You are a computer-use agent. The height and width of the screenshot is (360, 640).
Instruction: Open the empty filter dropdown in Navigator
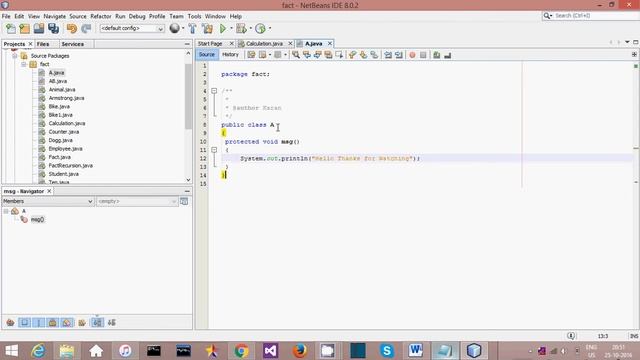pyautogui.click(x=137, y=201)
